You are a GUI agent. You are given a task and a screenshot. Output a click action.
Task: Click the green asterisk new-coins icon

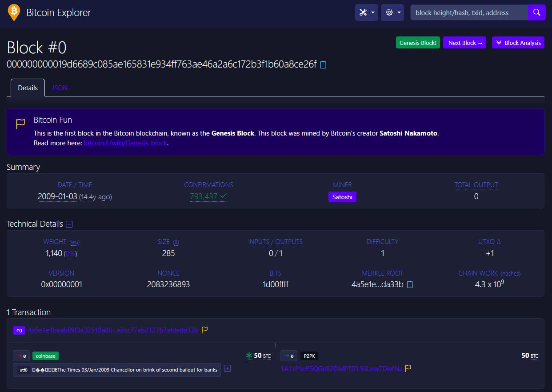(249, 356)
